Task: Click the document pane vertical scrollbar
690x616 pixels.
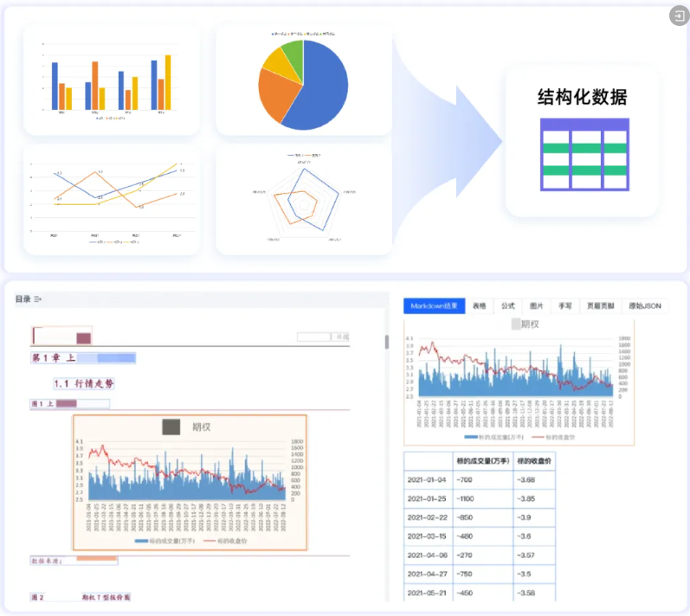Action: tap(387, 342)
